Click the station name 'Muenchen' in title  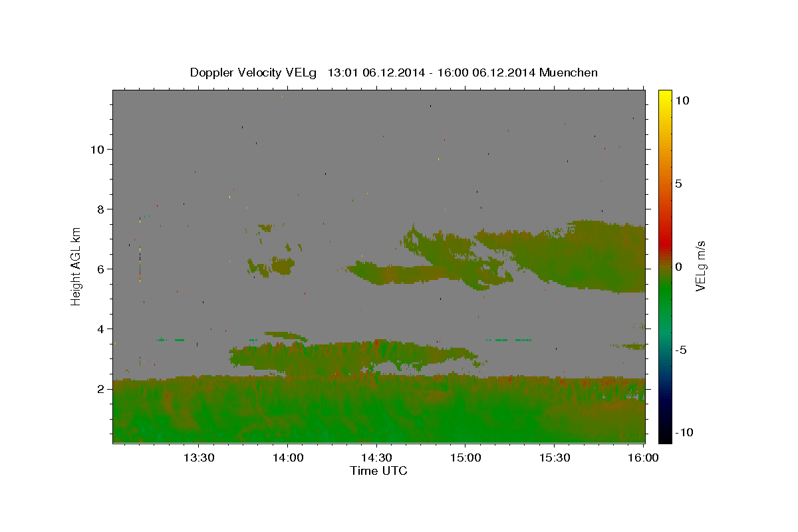pyautogui.click(x=569, y=72)
